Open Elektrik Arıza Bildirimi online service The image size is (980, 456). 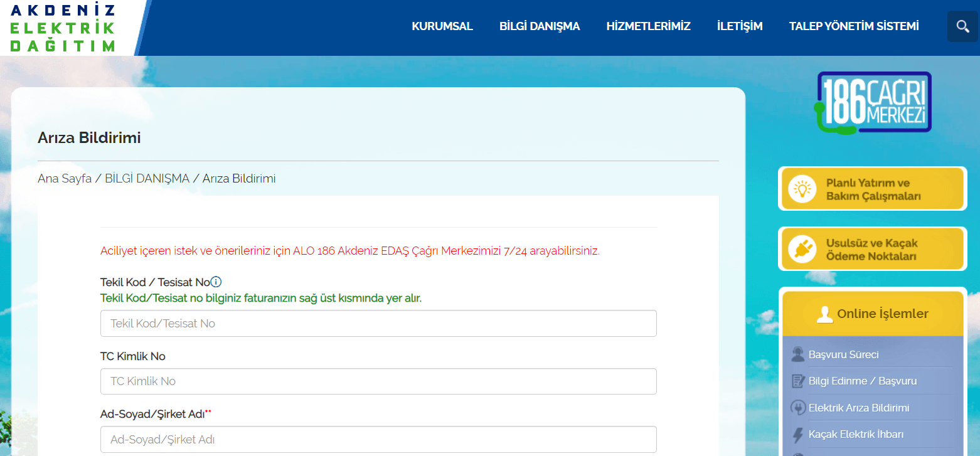[860, 407]
